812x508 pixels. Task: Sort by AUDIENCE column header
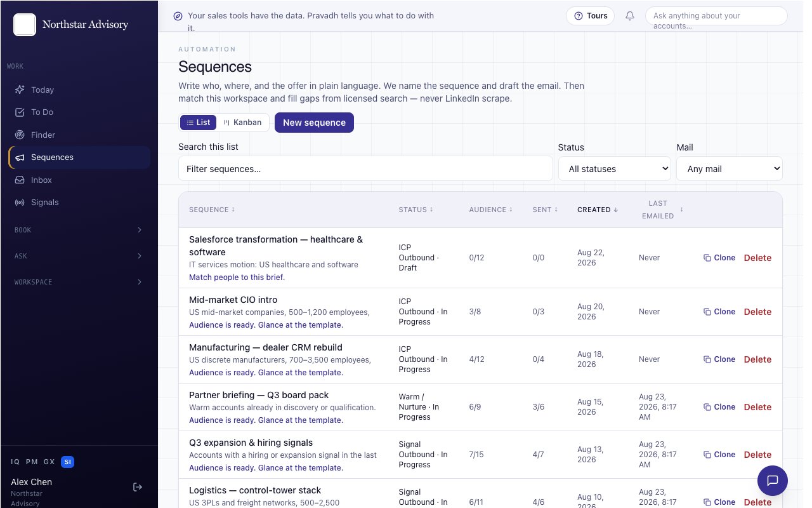(x=490, y=210)
